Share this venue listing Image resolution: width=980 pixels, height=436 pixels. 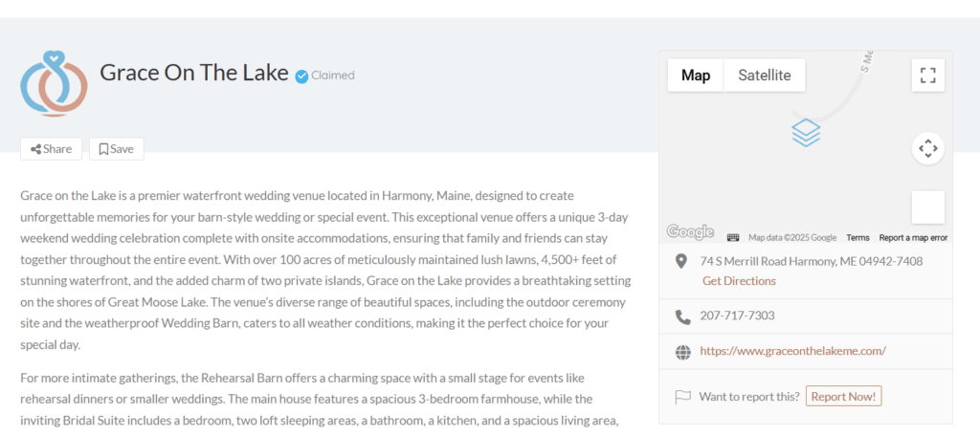coord(52,149)
